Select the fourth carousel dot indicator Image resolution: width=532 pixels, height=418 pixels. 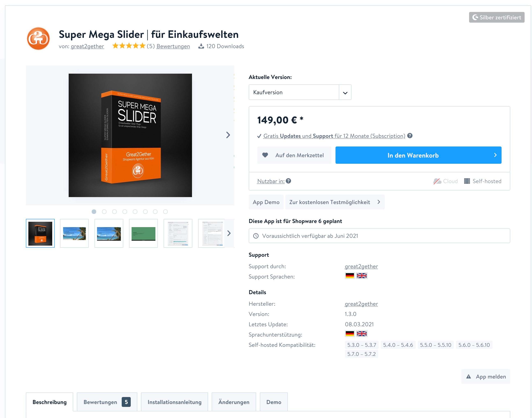[125, 212]
